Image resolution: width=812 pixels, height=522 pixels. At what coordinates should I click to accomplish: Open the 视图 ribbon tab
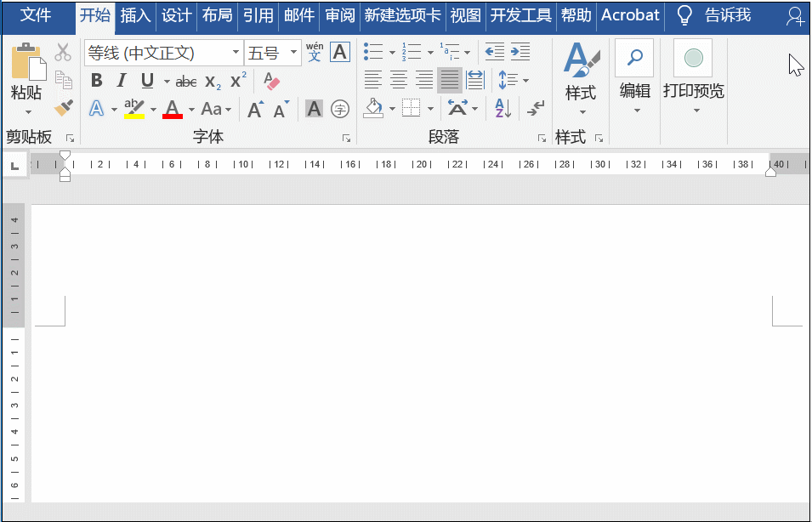coord(465,15)
